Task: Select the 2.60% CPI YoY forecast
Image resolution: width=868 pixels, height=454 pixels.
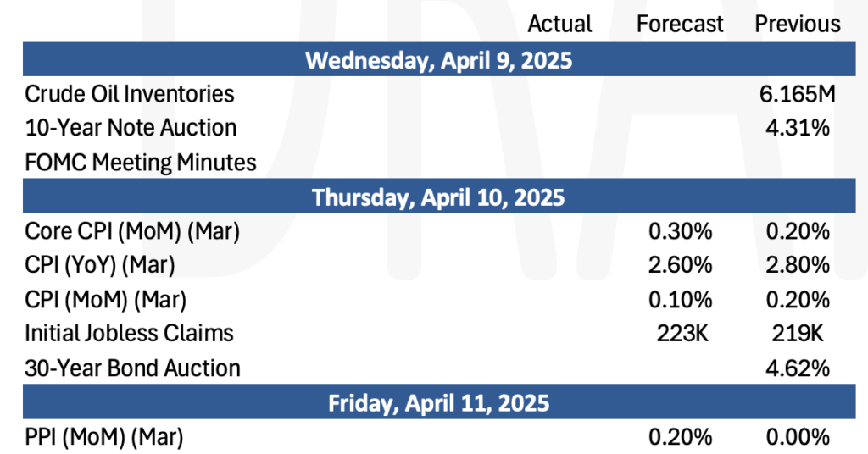Action: click(x=681, y=265)
